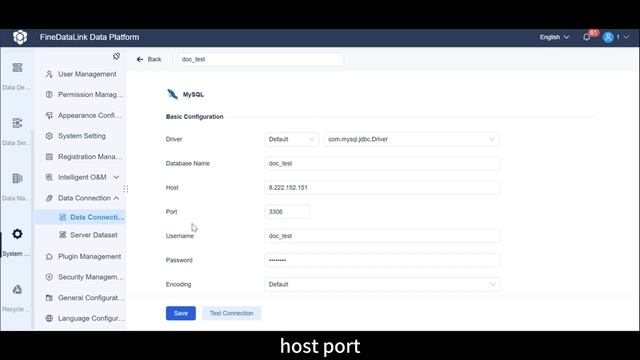Click the General Configuration icon
Image resolution: width=640 pixels, height=360 pixels.
[x=49, y=298]
